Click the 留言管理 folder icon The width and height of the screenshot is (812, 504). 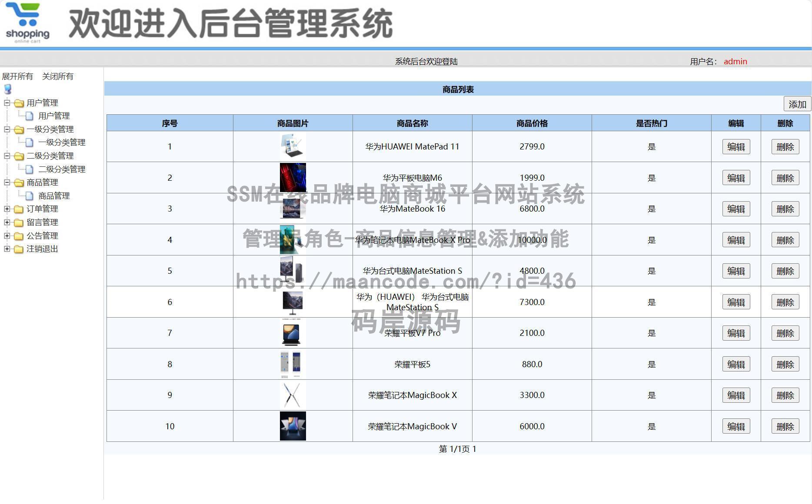(x=19, y=223)
